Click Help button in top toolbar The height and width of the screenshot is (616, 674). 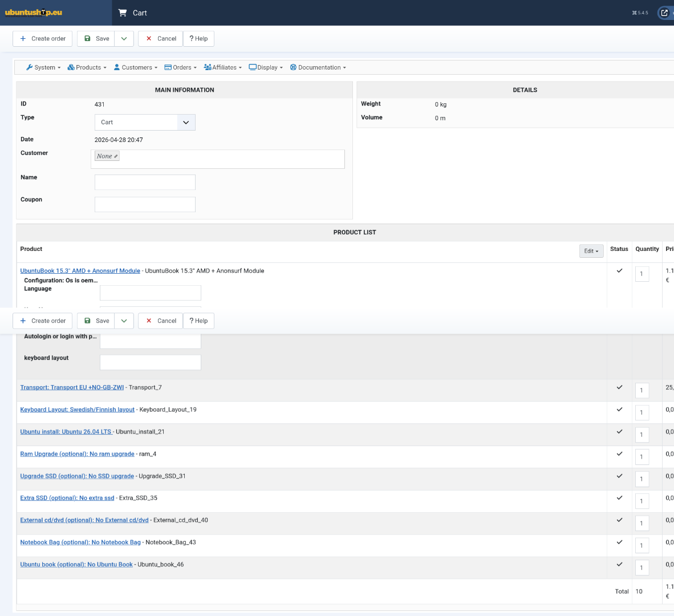(198, 39)
